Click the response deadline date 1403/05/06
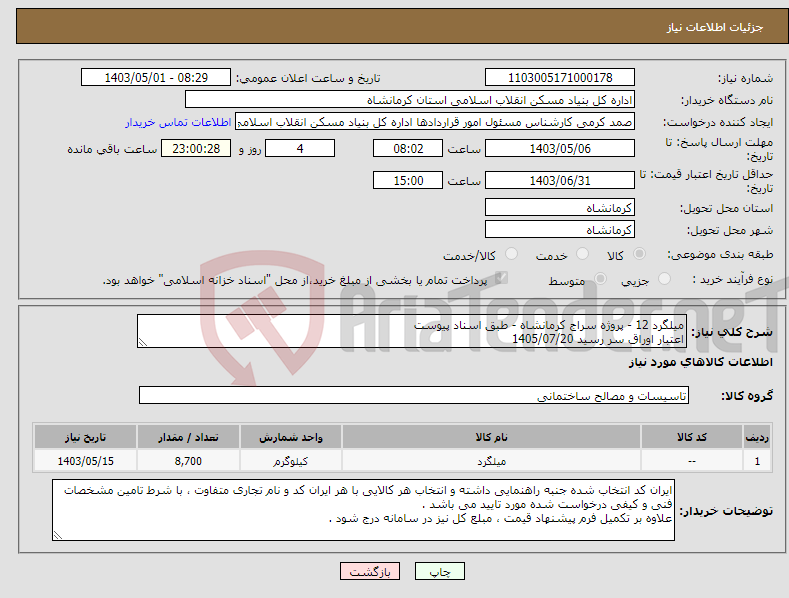 pyautogui.click(x=560, y=148)
